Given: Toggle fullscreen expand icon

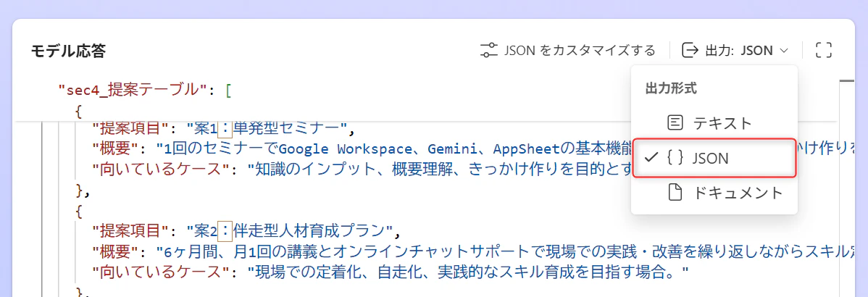Looking at the screenshot, I should (824, 50).
